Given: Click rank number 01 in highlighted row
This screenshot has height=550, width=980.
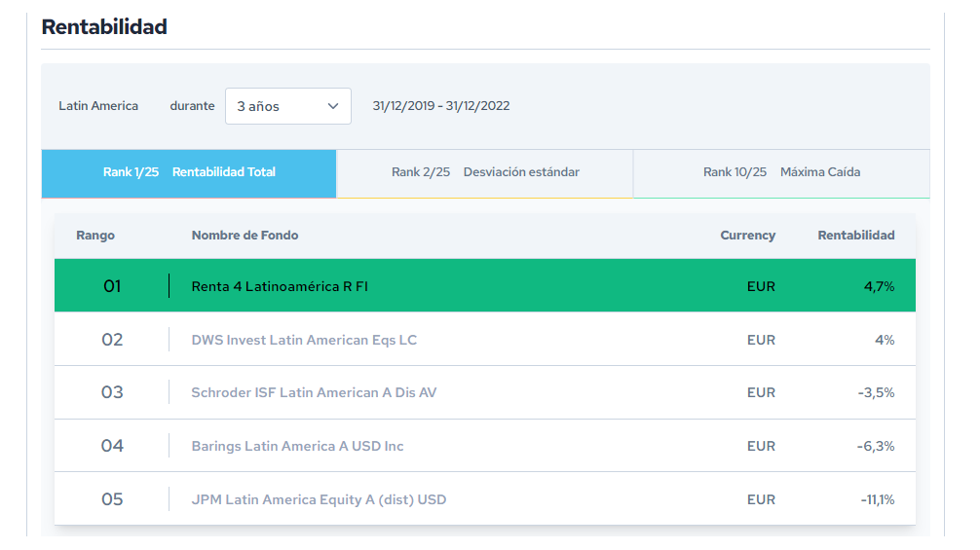Looking at the screenshot, I should click(112, 286).
